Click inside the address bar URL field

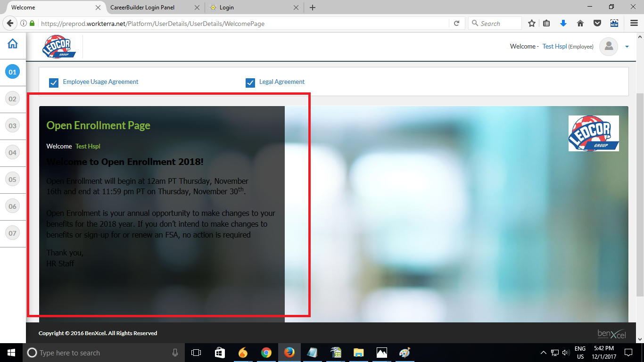(189, 23)
